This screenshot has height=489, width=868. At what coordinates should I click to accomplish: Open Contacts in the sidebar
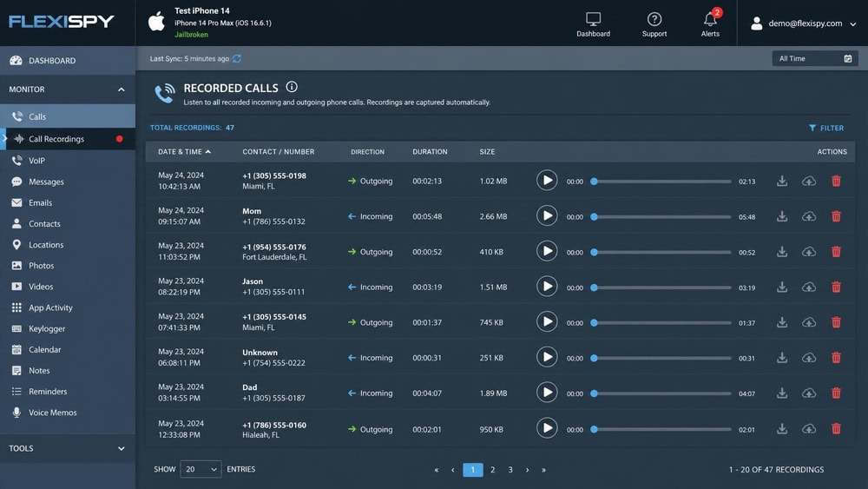pyautogui.click(x=68, y=224)
